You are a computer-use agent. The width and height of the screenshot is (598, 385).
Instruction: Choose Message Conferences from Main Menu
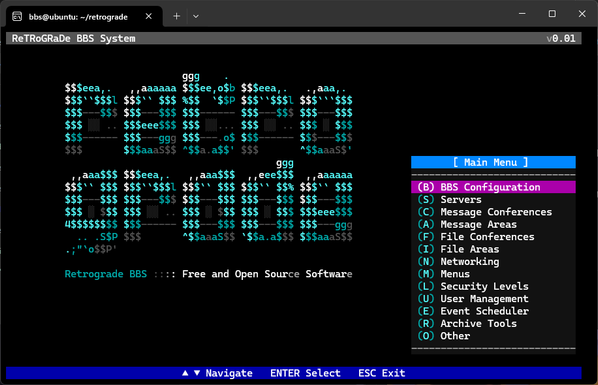pos(493,212)
